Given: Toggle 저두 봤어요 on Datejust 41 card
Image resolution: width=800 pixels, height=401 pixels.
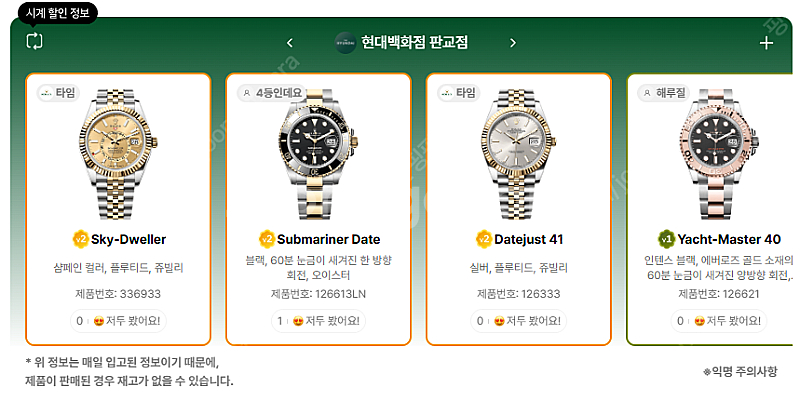Looking at the screenshot, I should click(x=518, y=321).
